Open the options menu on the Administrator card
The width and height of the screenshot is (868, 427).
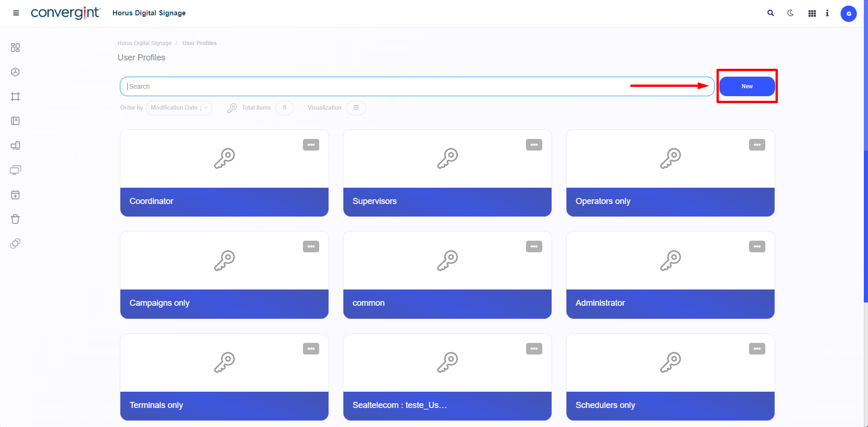pyautogui.click(x=757, y=246)
